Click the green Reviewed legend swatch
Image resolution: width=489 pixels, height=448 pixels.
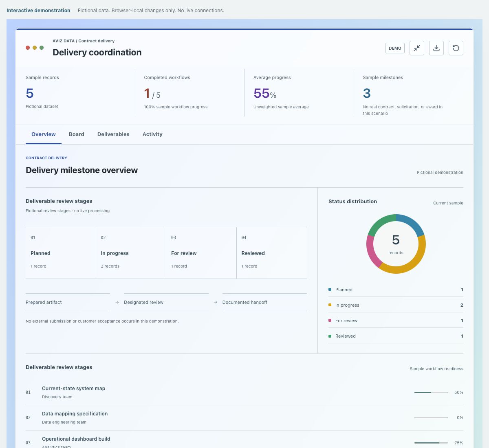pyautogui.click(x=330, y=336)
